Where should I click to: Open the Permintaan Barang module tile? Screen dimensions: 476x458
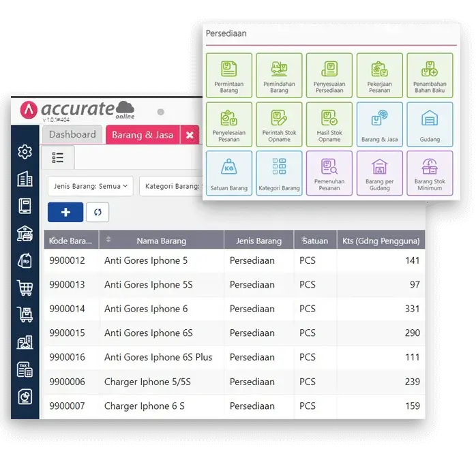coord(228,76)
